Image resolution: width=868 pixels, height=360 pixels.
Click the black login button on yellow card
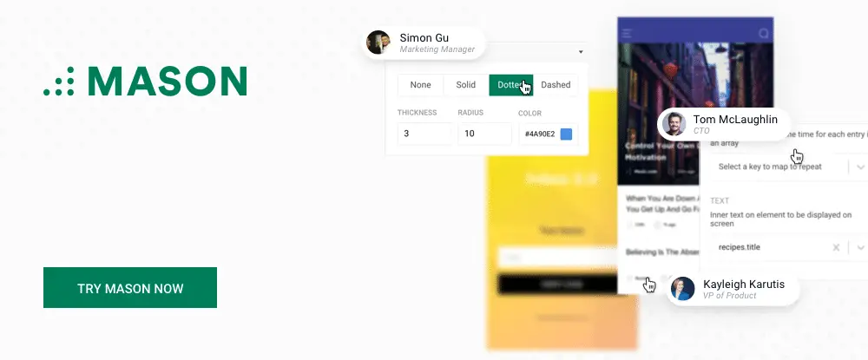pyautogui.click(x=557, y=283)
